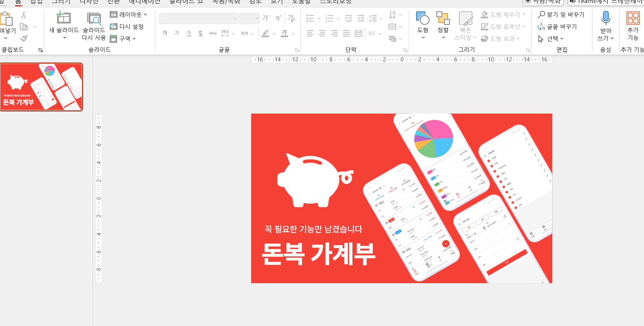Toggle underline formatting
The image size is (644, 326).
(x=189, y=33)
